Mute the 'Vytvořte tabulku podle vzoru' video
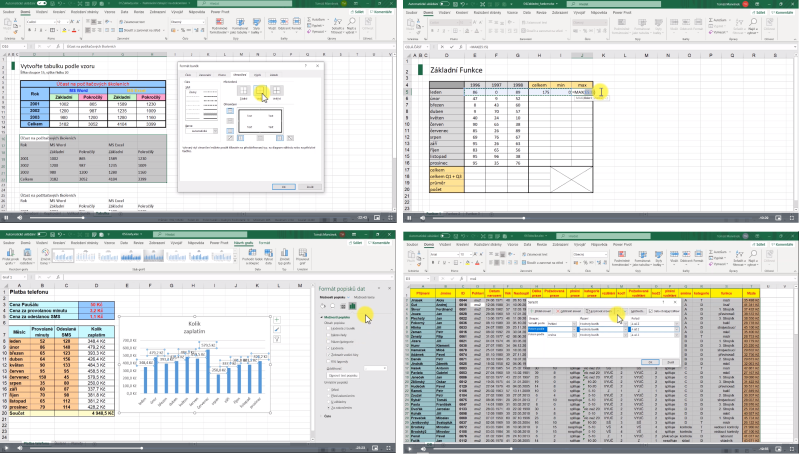Viewport: 799px width, 454px height. pyautogui.click(x=19, y=218)
